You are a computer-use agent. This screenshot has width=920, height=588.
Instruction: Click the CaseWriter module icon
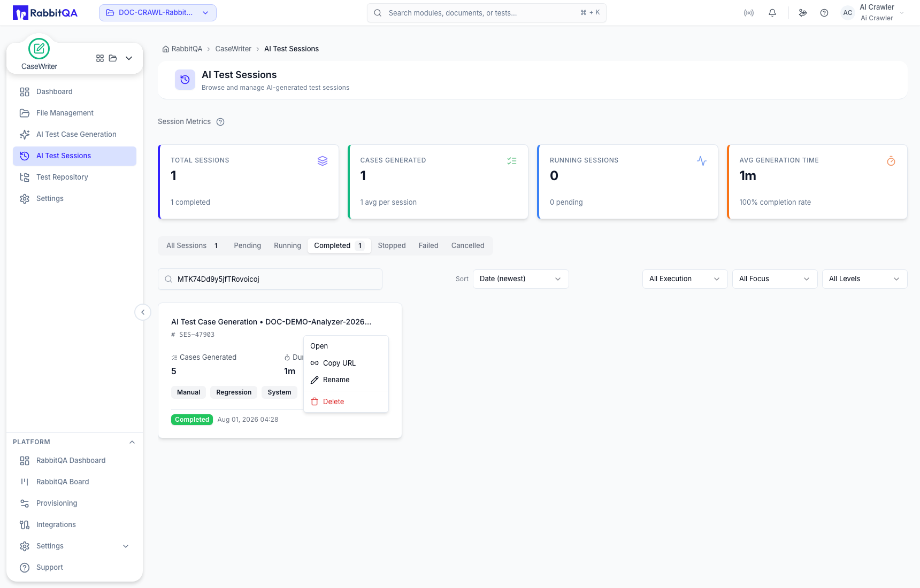[x=39, y=49]
